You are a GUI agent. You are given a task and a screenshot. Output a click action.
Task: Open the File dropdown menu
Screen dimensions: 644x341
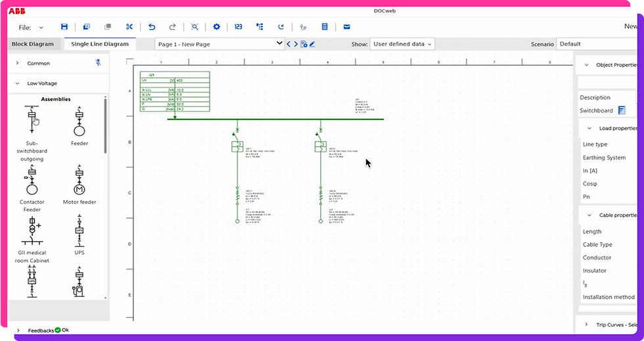tap(31, 28)
